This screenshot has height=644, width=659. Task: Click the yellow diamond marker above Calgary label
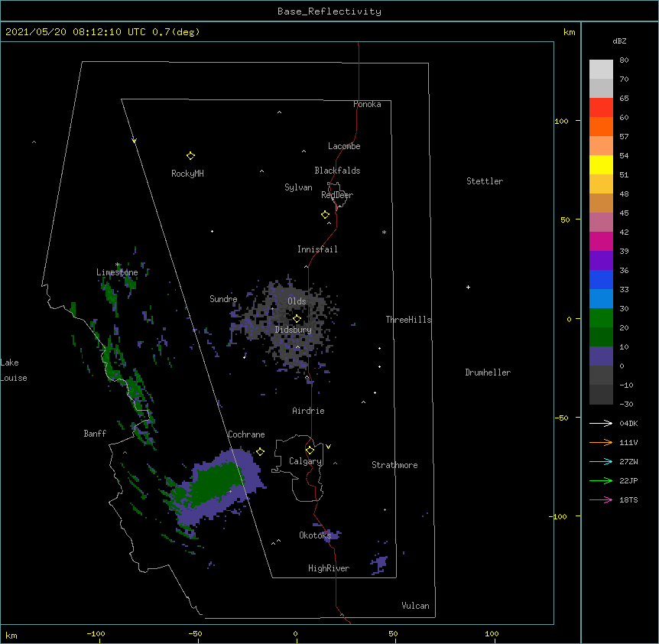click(310, 450)
